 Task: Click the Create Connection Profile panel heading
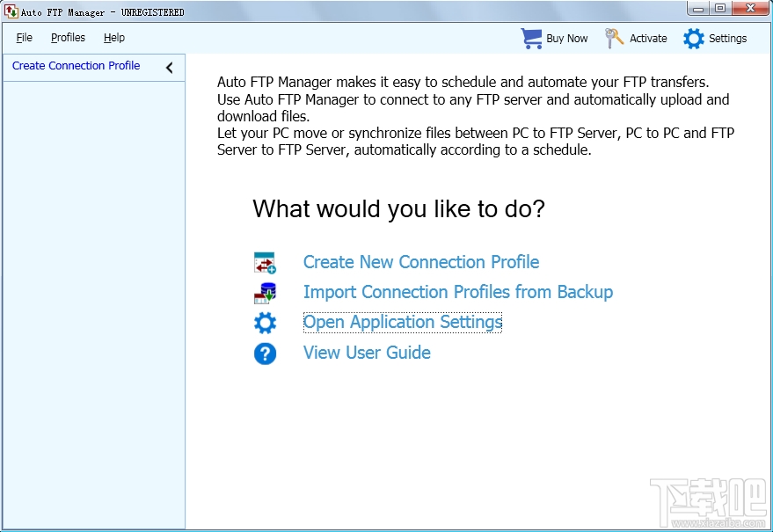[x=76, y=65]
